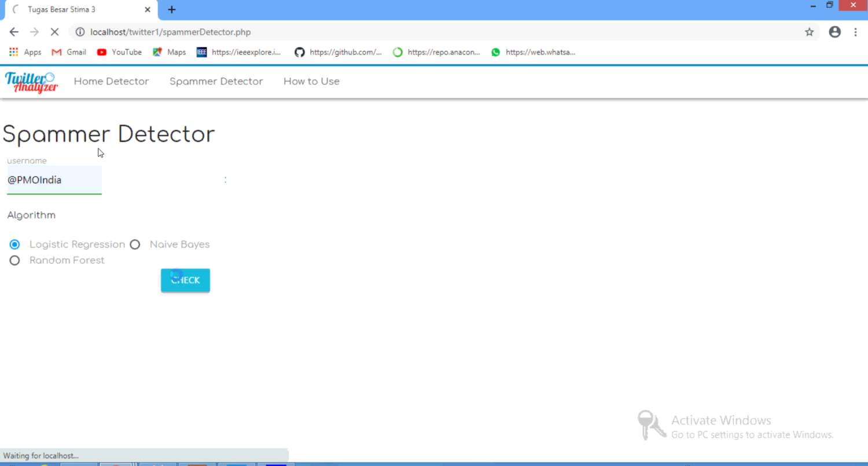Viewport: 868px width, 466px height.
Task: Restore down the Chrome window
Action: pos(830,5)
